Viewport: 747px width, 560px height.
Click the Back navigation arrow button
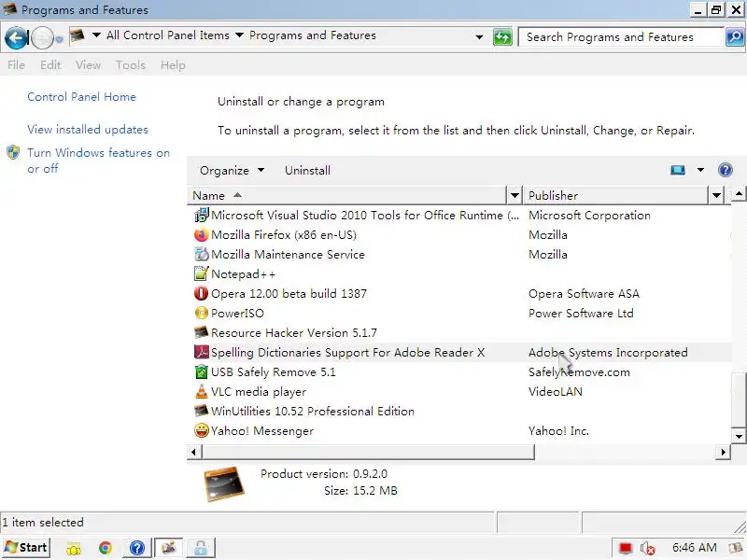click(x=16, y=37)
